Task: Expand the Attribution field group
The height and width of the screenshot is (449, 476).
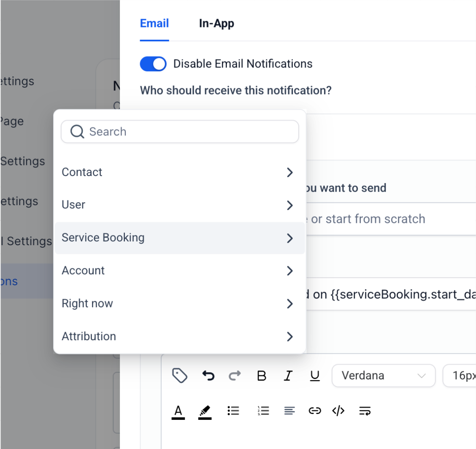Action: tap(180, 336)
